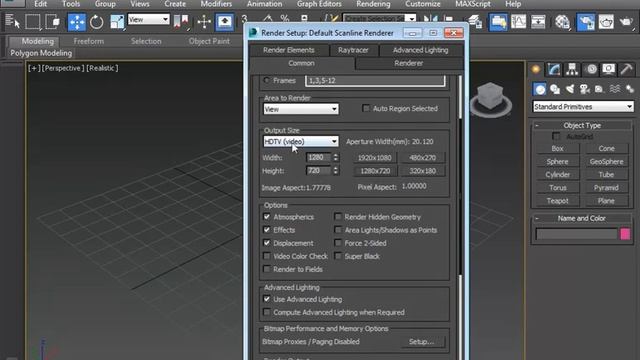Open bitmap proxies Setup... button
640x360 pixels.
pos(422,342)
